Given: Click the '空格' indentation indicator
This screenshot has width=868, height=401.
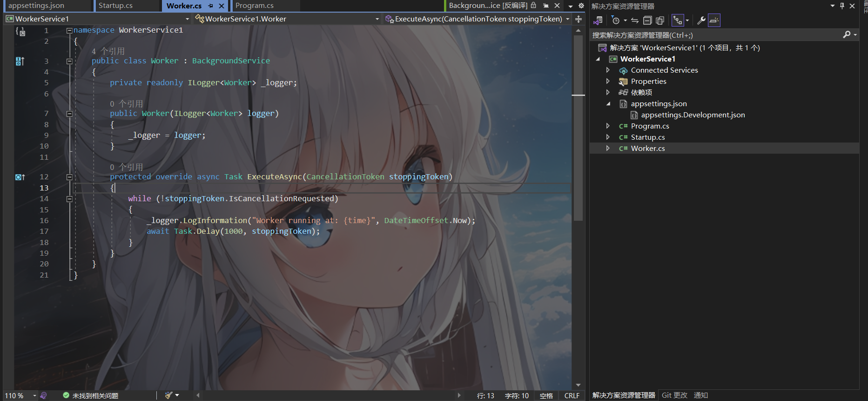Looking at the screenshot, I should click(546, 396).
